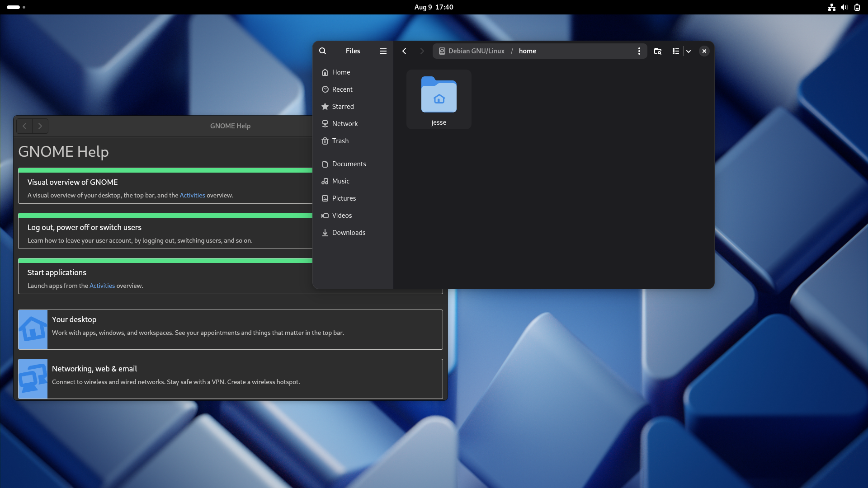This screenshot has height=488, width=868.
Task: Click the search icon in Files
Action: 322,51
